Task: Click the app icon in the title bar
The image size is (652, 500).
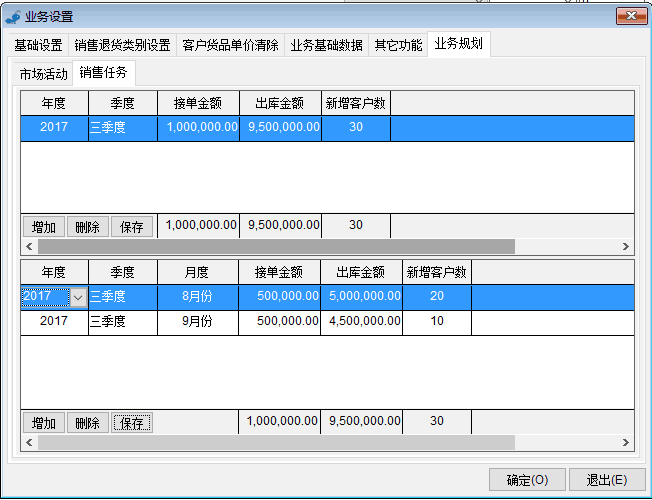Action: (x=13, y=16)
